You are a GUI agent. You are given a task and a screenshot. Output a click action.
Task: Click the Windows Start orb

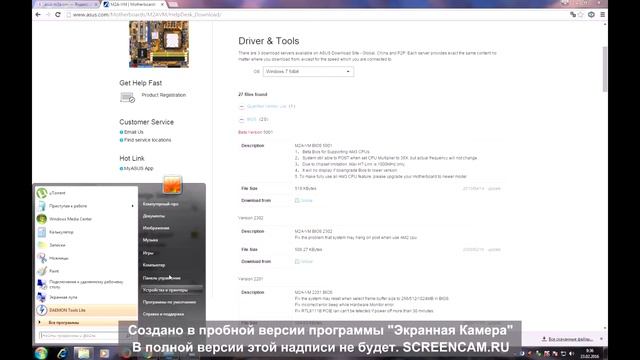pyautogui.click(x=41, y=353)
